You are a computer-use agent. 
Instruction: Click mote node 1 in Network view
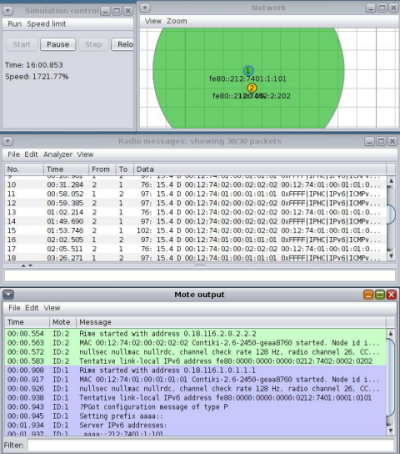pyautogui.click(x=248, y=71)
